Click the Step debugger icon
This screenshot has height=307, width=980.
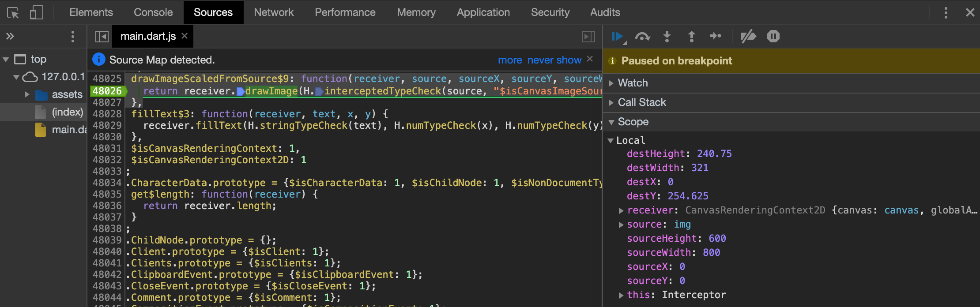[x=716, y=36]
